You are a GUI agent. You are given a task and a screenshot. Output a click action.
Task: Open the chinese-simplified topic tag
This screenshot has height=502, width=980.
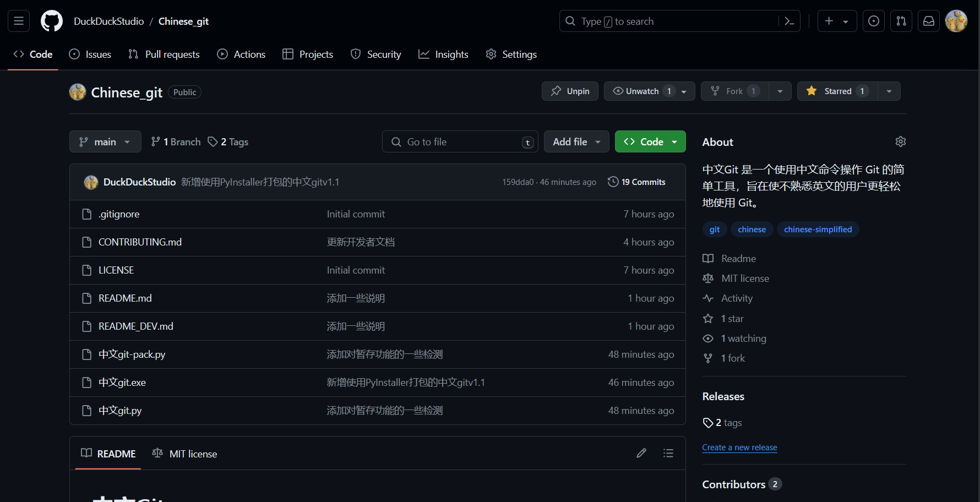[x=818, y=229]
